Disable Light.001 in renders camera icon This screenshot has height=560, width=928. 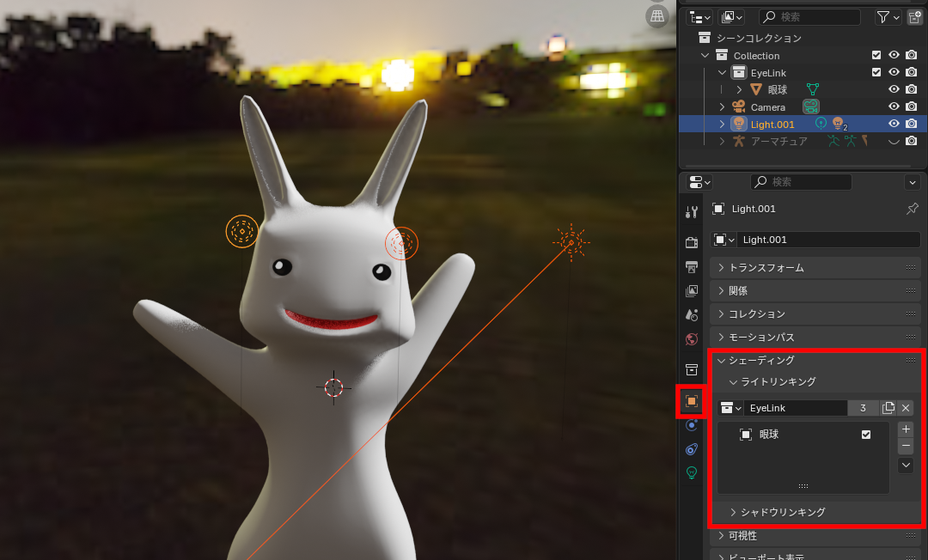pos(912,124)
